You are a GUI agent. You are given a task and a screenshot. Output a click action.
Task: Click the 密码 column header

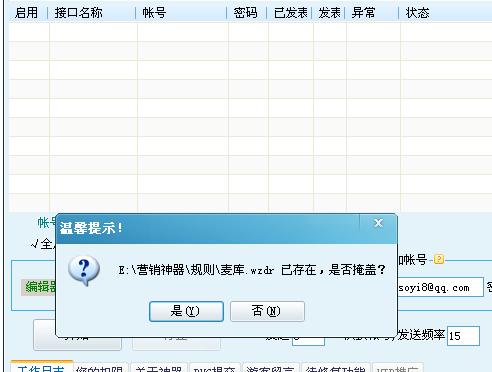click(x=247, y=13)
